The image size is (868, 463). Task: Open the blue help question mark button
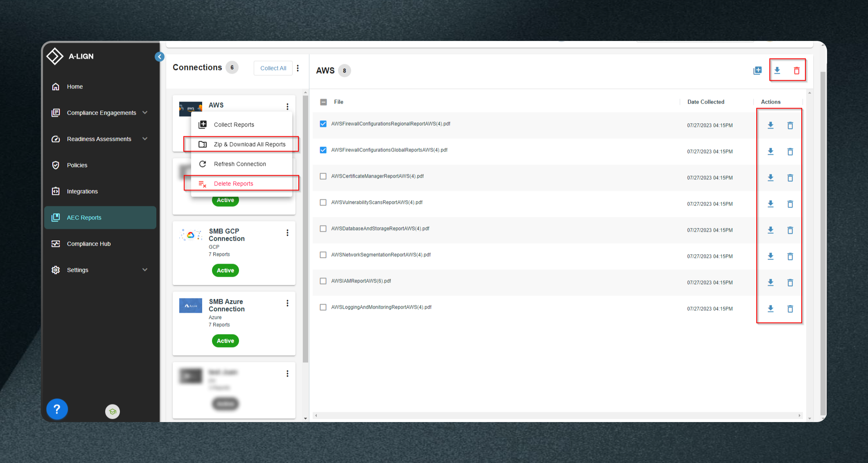[x=57, y=409]
